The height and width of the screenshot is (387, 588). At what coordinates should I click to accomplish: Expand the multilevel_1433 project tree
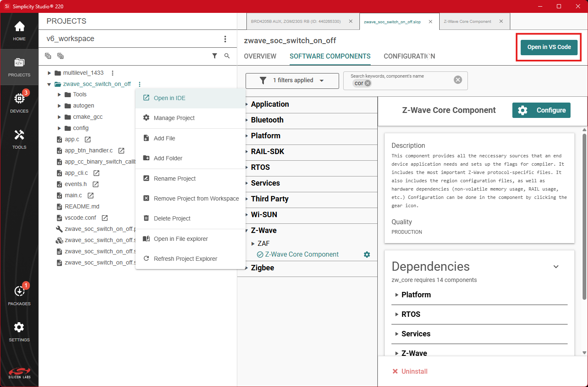click(x=49, y=73)
